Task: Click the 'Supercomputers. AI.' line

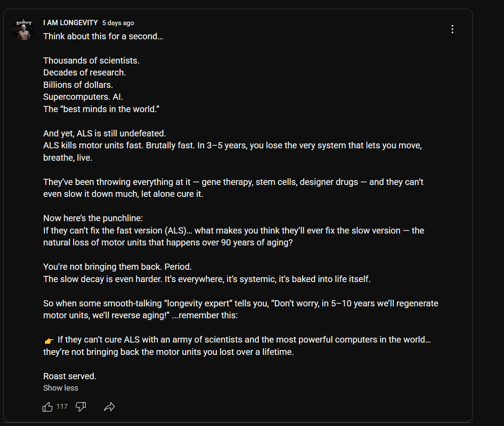Action: (83, 97)
